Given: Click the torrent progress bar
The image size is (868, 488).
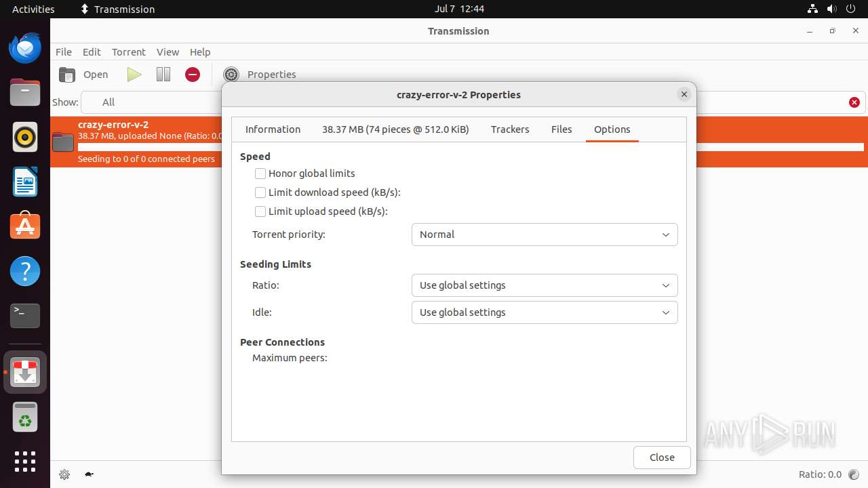Looking at the screenshot, I should [471, 147].
